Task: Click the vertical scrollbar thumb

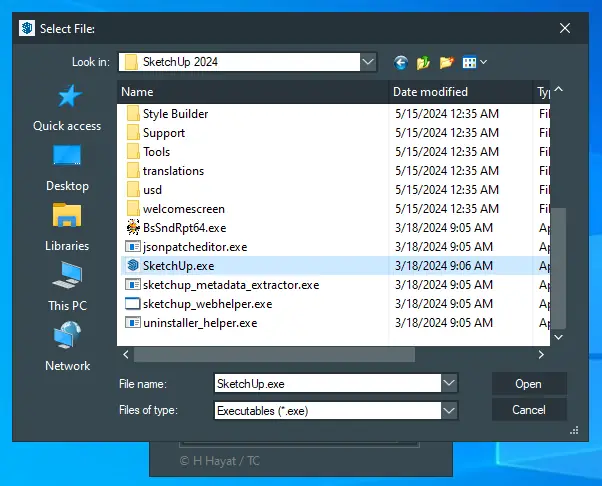Action: tap(559, 268)
